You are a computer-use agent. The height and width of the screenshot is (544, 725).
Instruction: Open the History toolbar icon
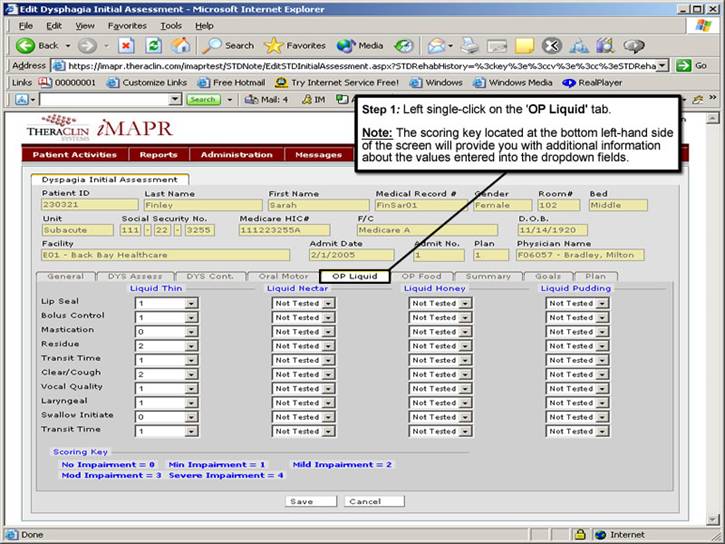point(404,45)
